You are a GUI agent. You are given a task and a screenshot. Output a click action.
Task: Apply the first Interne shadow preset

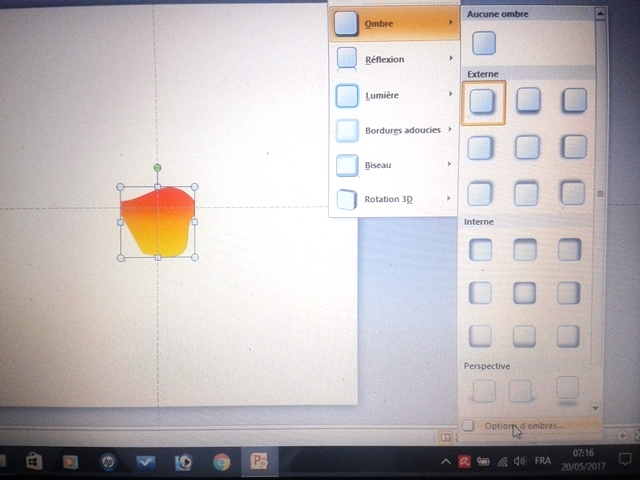(481, 250)
